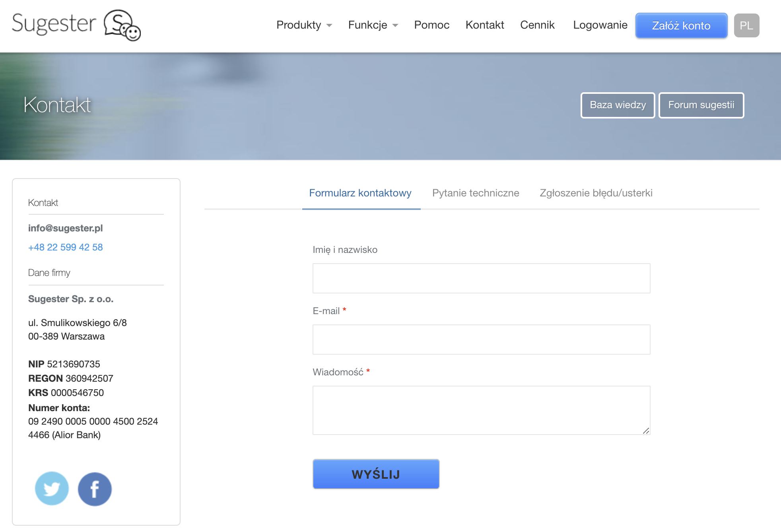Screen dimensions: 781x532
Task: Switch to Pytanie techniczne tab
Action: tap(475, 193)
